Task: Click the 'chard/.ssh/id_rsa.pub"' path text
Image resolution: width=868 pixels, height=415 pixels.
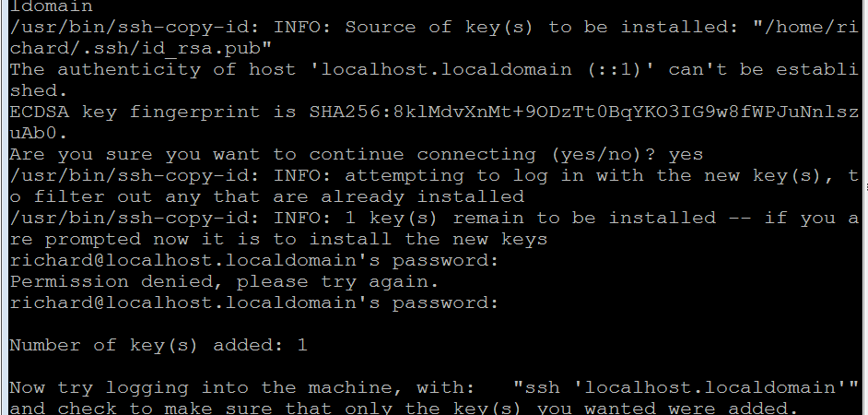Action: coord(141,49)
